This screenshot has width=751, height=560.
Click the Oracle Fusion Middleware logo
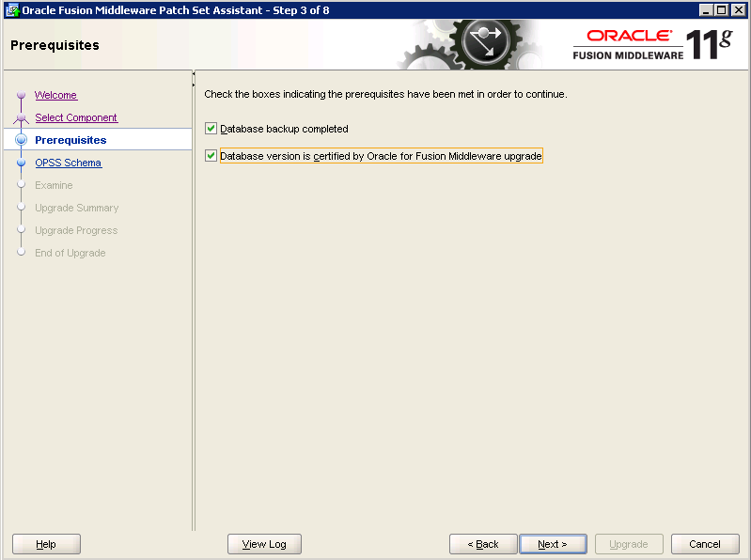point(652,44)
